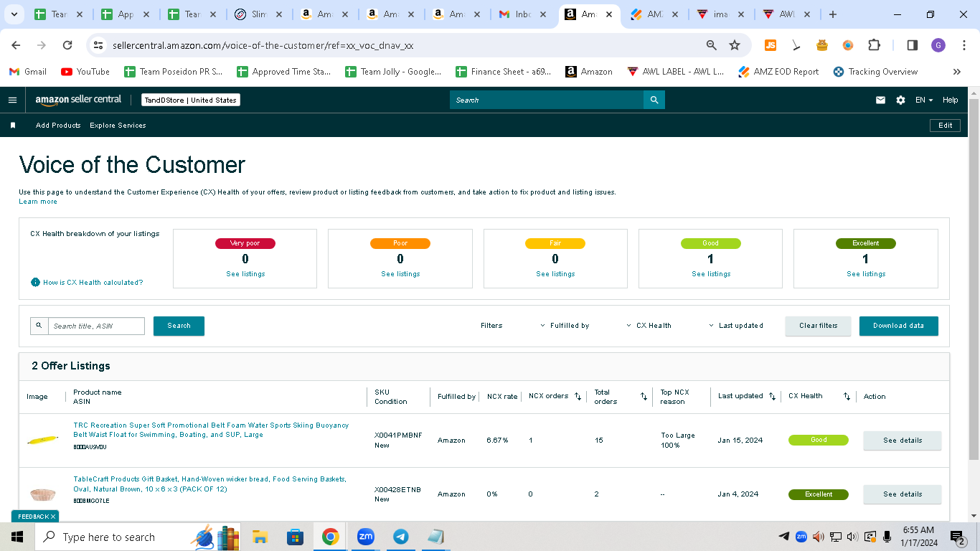See listings under Good

tap(711, 274)
